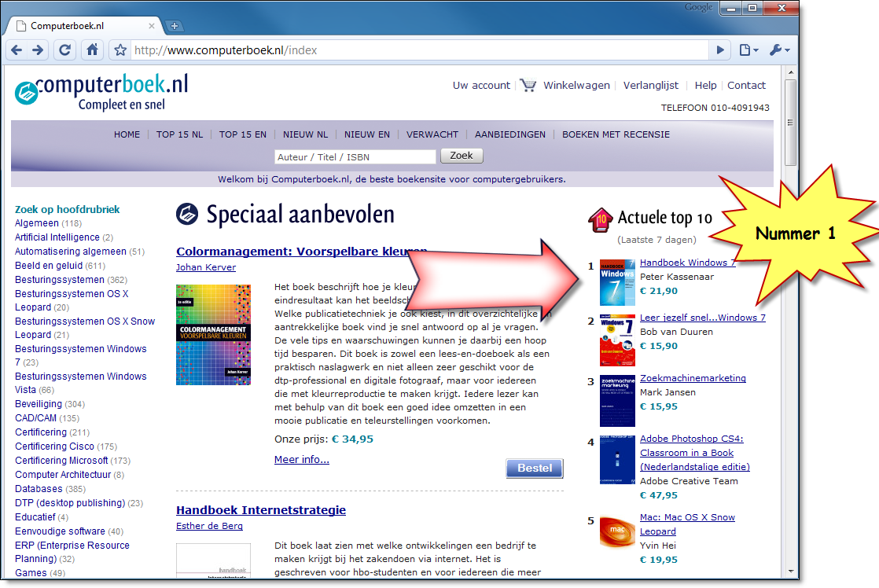Open the VERWACHT menu item
The width and height of the screenshot is (879, 588).
pos(432,134)
